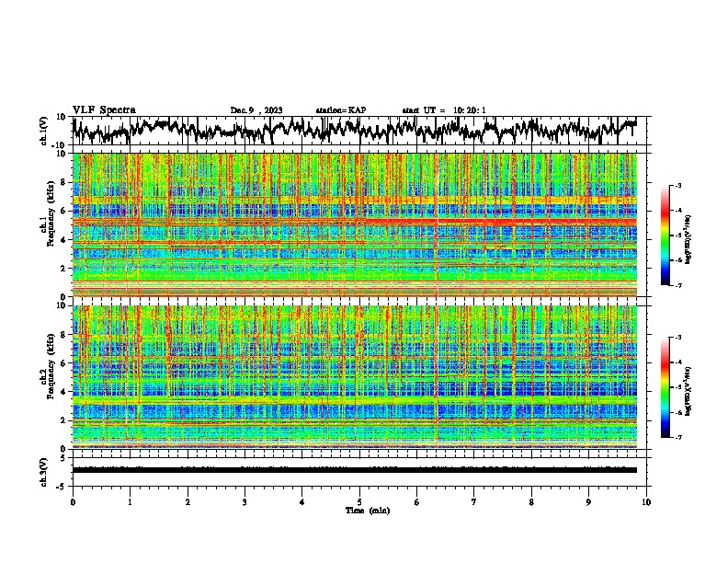This screenshot has width=728, height=563.
Task: Click the 8 kHz tick on ch.2 frequency axis
Action: tap(64, 335)
